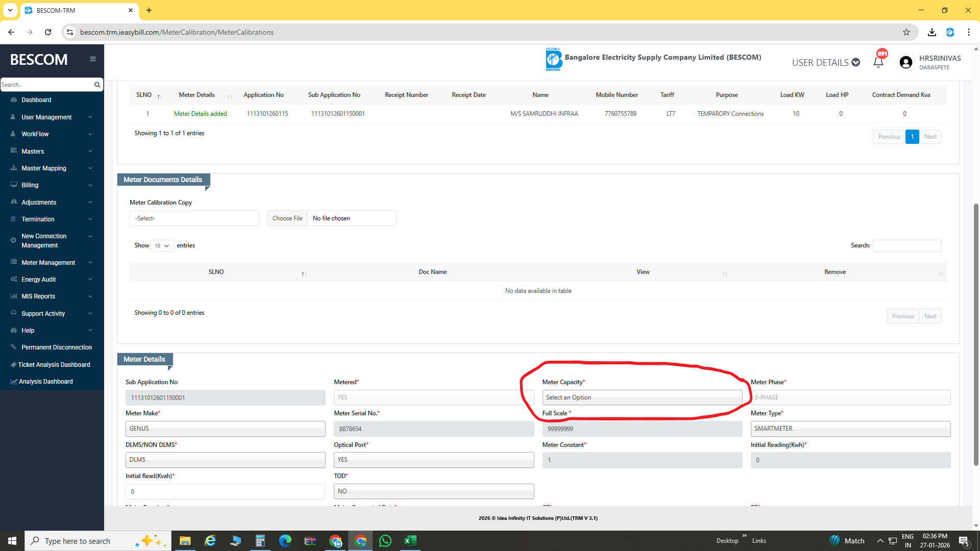
Task: Change the show entries count dropdown
Action: [162, 246]
